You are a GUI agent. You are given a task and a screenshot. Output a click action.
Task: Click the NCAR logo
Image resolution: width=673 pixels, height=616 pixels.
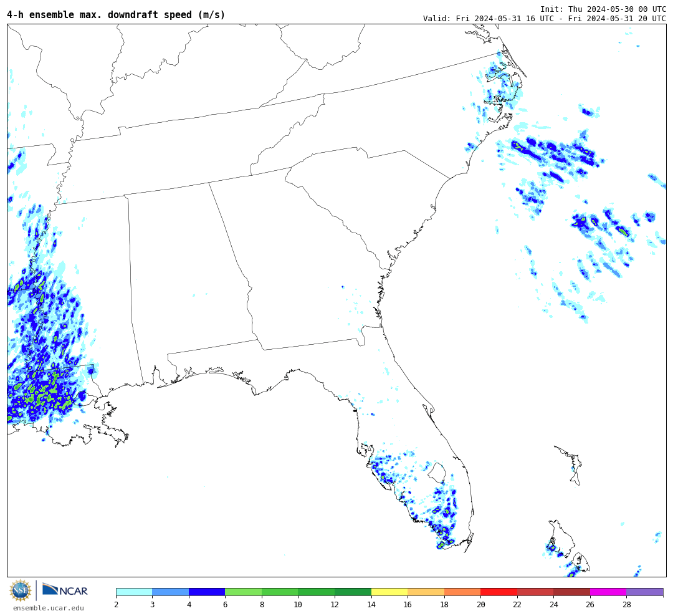point(65,590)
